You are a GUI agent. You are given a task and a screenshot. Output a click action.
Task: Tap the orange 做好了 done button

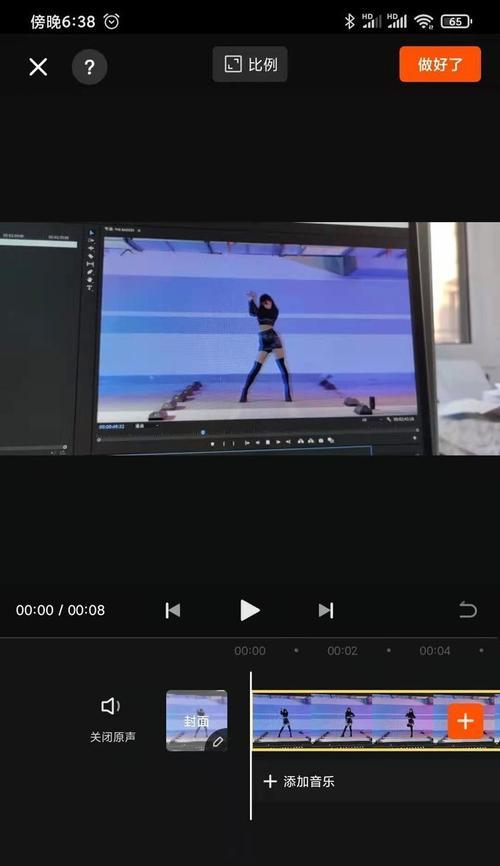(440, 65)
